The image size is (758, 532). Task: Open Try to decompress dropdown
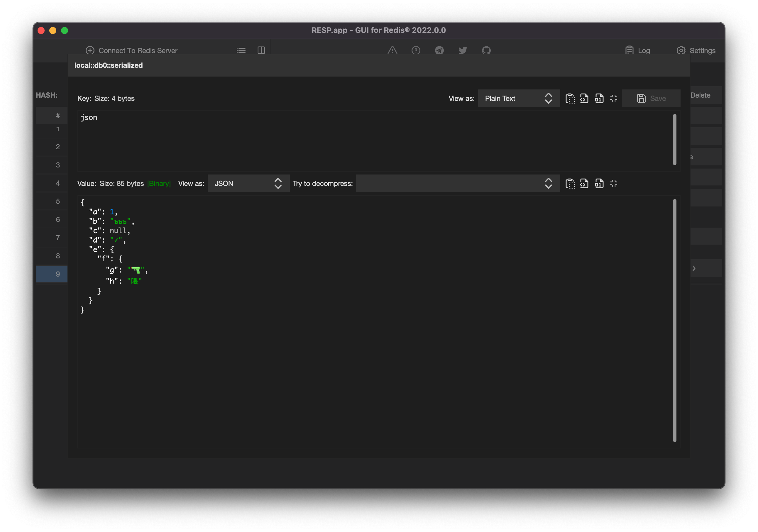point(458,184)
